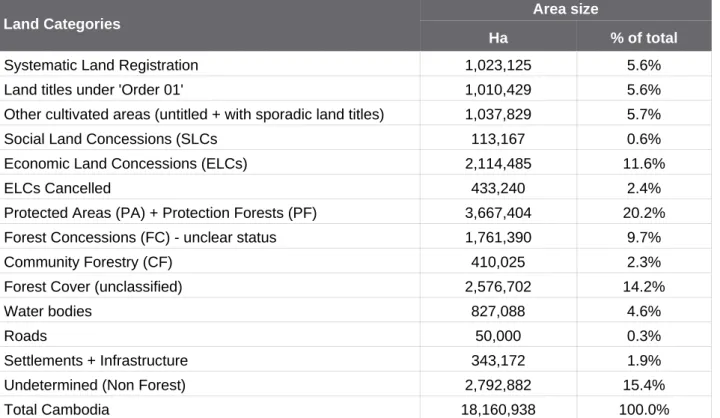Select the 'ELCs Cancelled' label
Image resolution: width=720 pixels, height=418 pixels.
tap(57, 188)
